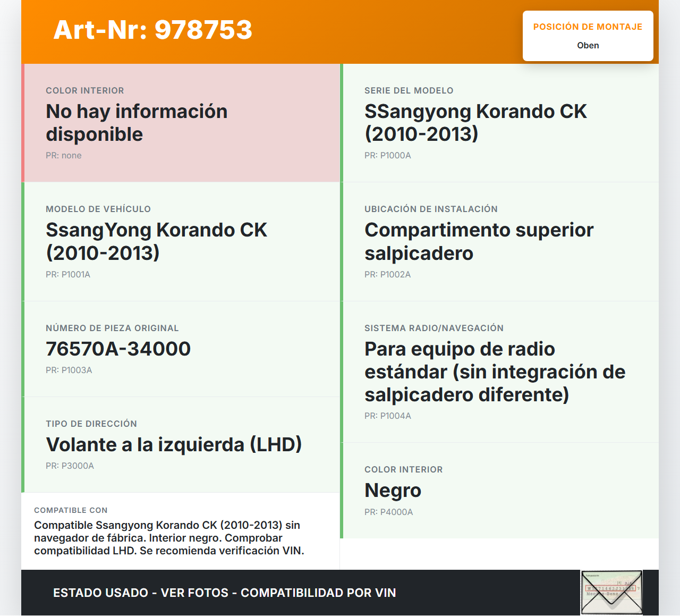The width and height of the screenshot is (680, 616).
Task: Select the 'POSICIÓN DE MONTAJE' label
Action: coord(588,27)
